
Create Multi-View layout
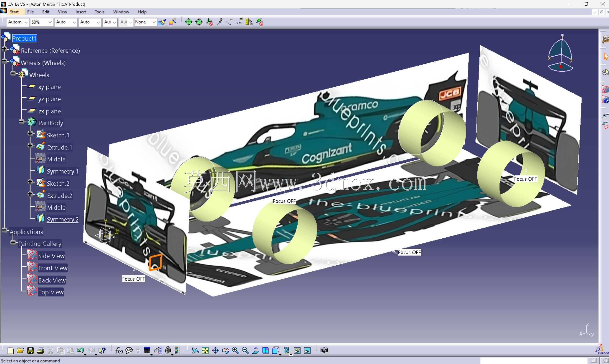(266, 351)
